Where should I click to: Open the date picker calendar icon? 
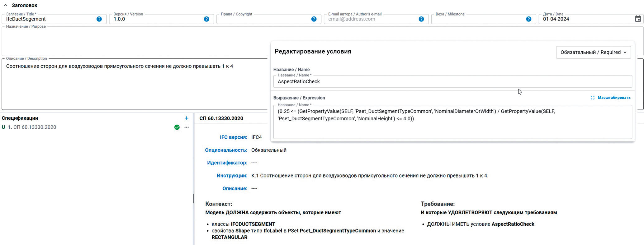click(638, 19)
